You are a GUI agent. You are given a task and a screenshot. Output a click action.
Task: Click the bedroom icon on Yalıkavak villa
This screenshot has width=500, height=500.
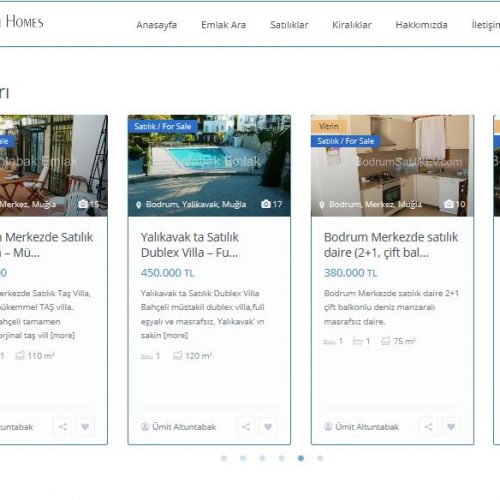click(147, 356)
